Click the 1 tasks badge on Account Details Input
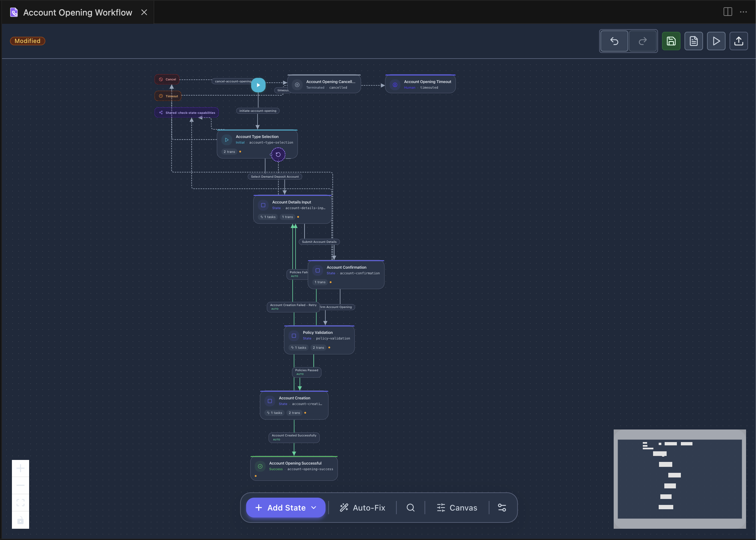 pos(268,217)
